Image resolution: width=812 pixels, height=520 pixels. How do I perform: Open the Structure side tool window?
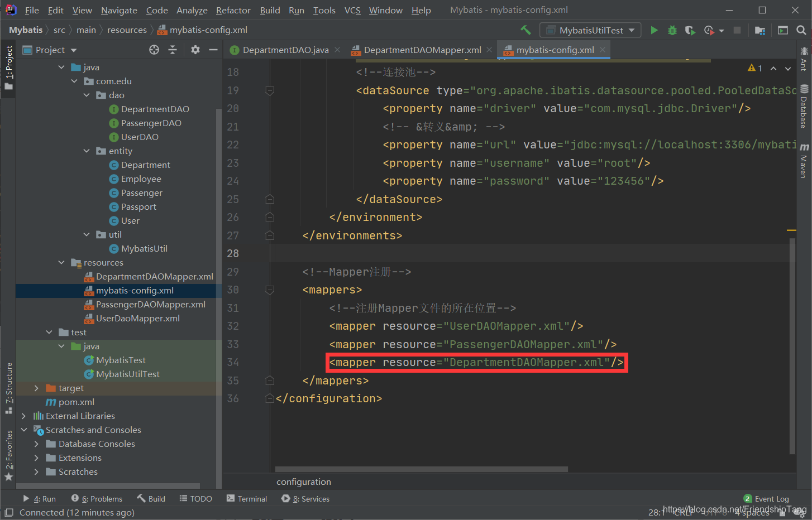(8, 388)
